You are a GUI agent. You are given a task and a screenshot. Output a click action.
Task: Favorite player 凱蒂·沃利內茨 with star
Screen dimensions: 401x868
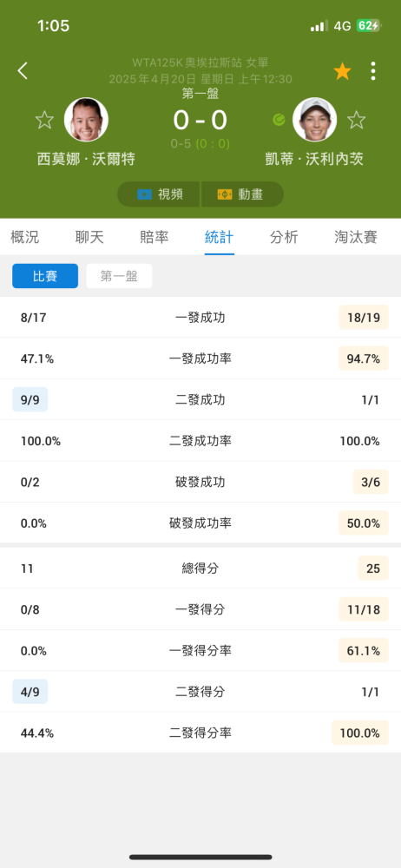356,120
